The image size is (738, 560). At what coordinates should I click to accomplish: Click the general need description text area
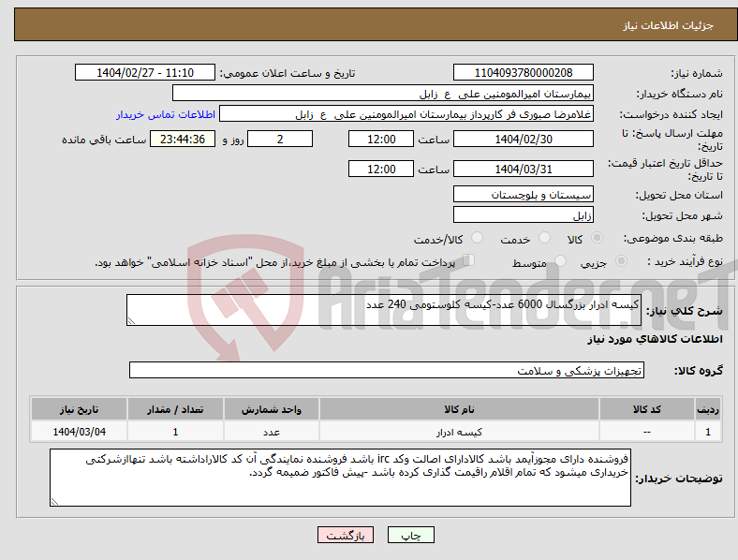pos(384,310)
